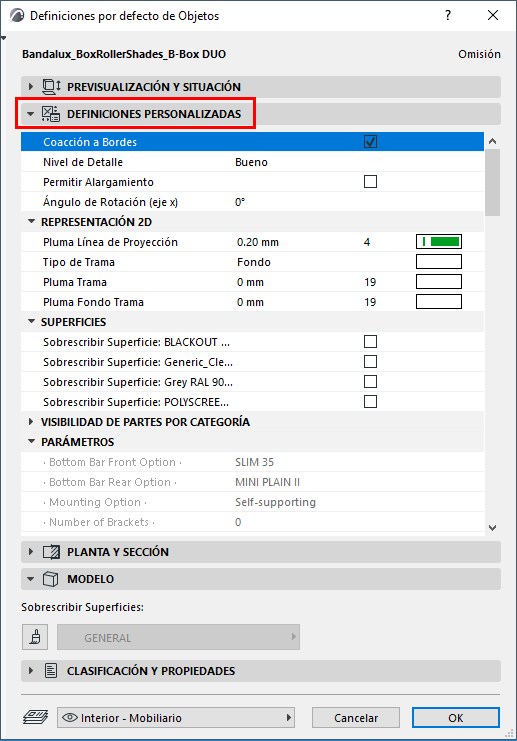
Task: Collapse the Representación 2D group
Action: point(32,221)
